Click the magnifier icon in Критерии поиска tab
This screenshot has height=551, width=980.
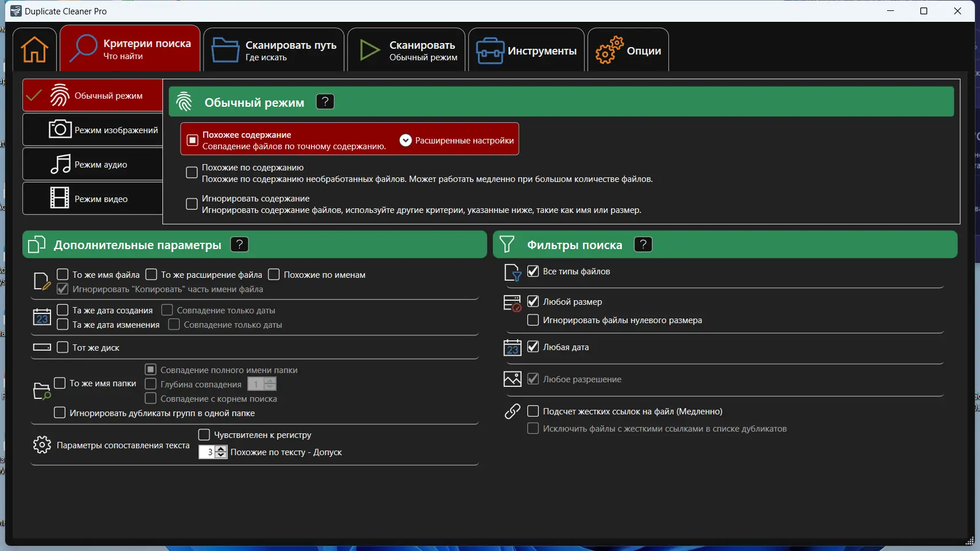83,48
